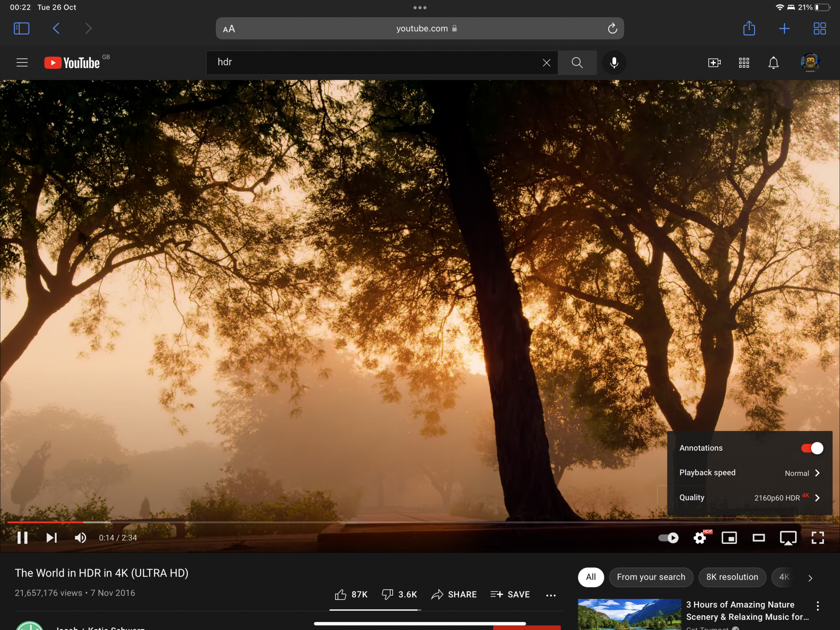
Task: Save video to a playlist
Action: (510, 595)
